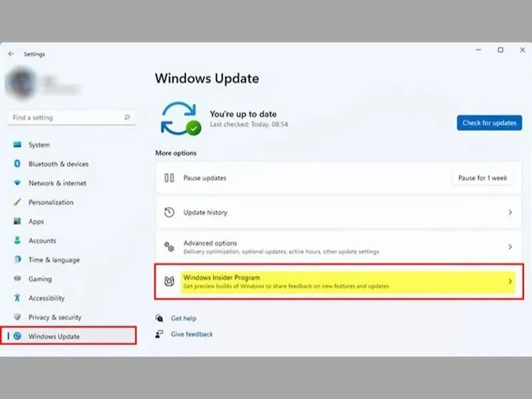Click the Personalization brush icon

[x=17, y=202]
